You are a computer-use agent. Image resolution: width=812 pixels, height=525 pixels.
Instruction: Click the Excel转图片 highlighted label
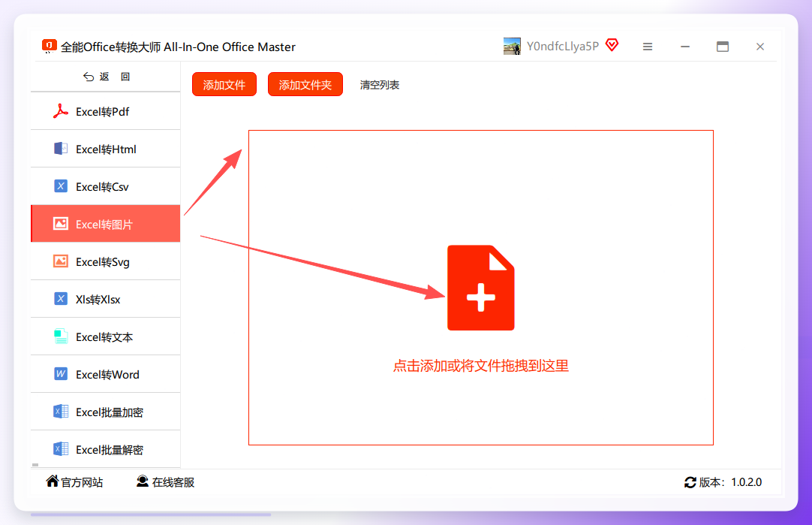point(104,225)
